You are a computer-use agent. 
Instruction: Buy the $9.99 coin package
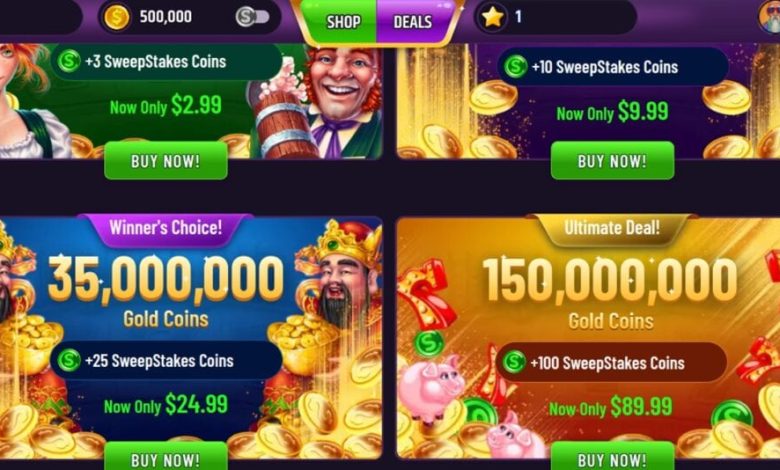point(612,161)
